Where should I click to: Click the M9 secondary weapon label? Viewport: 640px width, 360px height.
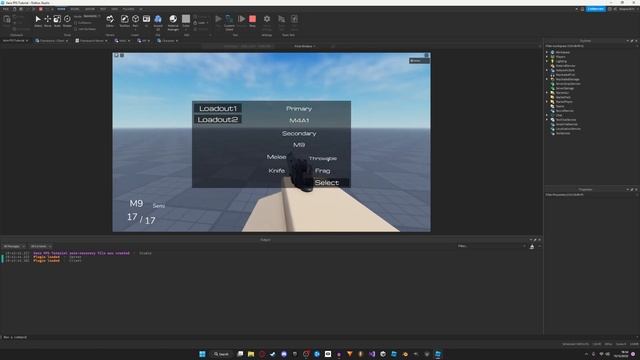299,144
